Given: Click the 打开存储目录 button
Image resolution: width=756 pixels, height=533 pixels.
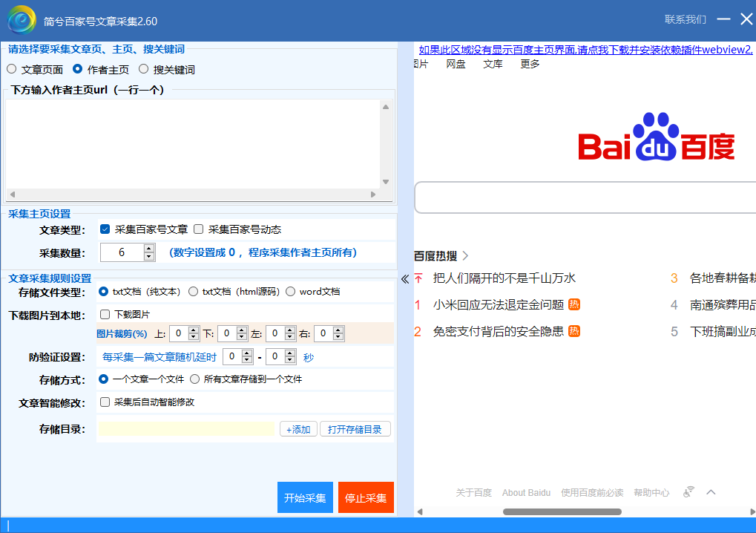Looking at the screenshot, I should [355, 429].
